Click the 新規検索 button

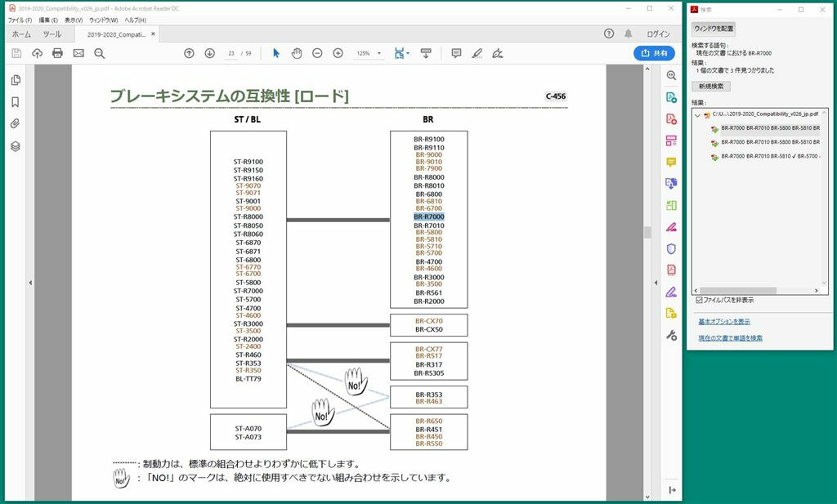click(711, 86)
